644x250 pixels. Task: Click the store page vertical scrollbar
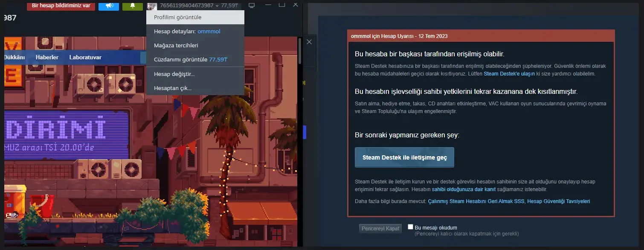point(300,50)
